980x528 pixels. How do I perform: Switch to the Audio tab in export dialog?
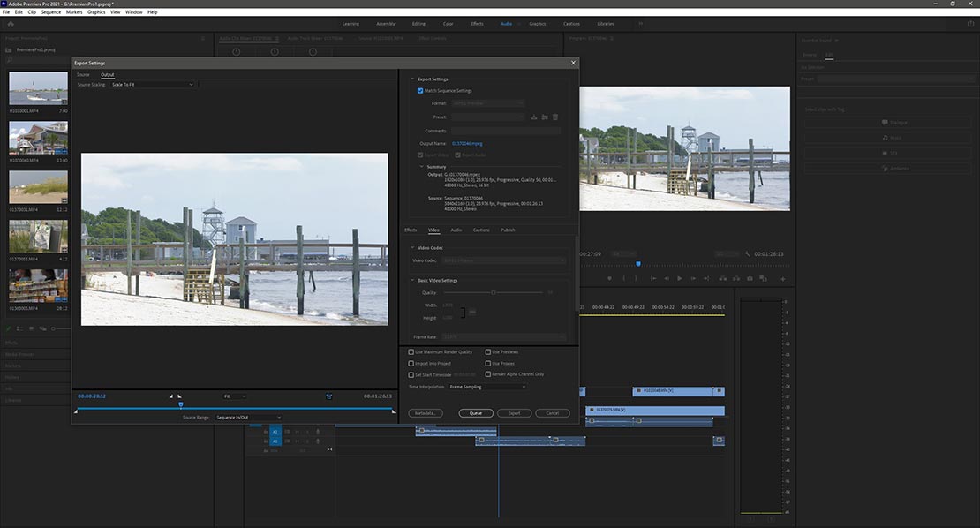pyautogui.click(x=456, y=230)
